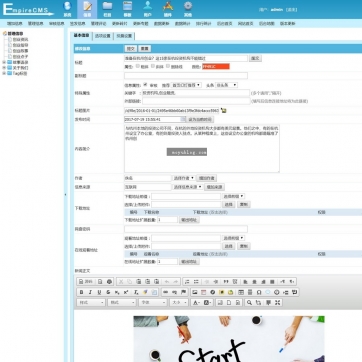Click the 设为当前时间 button
Viewport: 362px width, 362px height.
(200, 119)
